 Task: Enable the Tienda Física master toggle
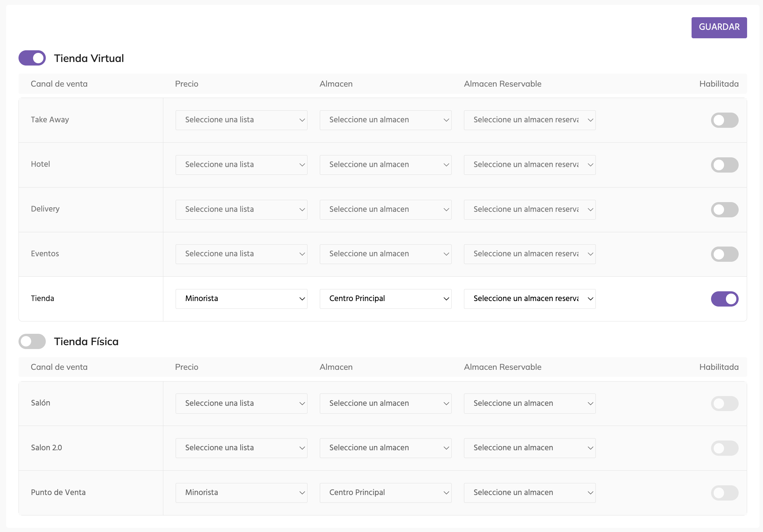[x=32, y=341]
